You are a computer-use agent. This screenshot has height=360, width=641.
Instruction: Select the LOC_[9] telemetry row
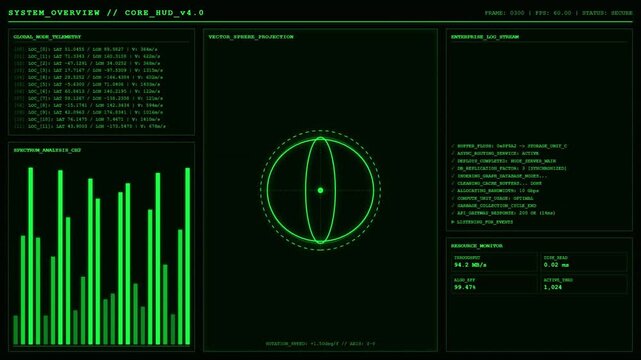coord(88,112)
